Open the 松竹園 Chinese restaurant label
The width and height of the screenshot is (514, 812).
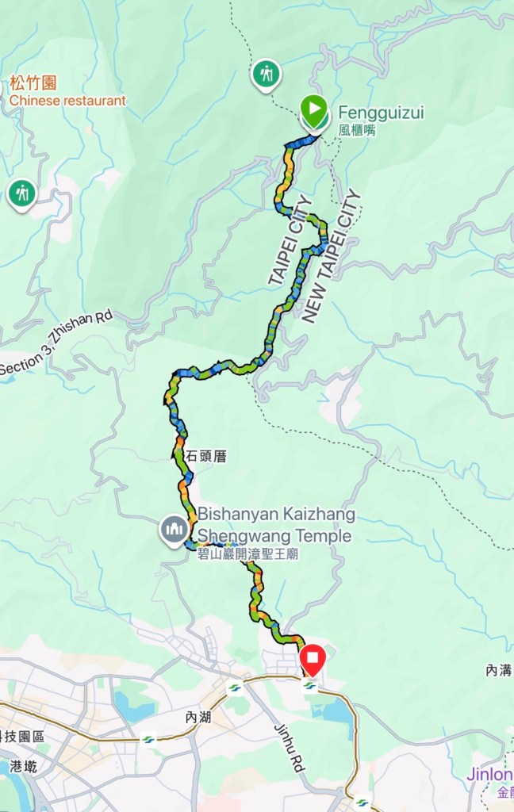click(x=67, y=91)
